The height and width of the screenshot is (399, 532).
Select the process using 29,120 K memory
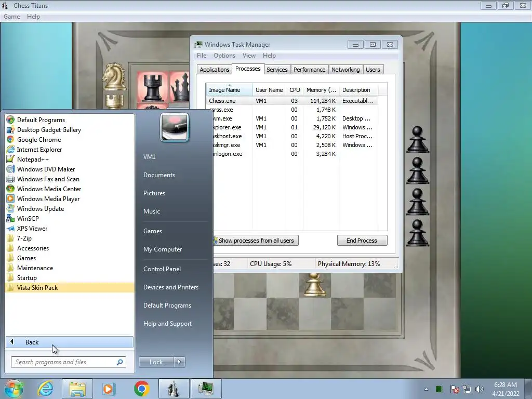[x=292, y=127]
